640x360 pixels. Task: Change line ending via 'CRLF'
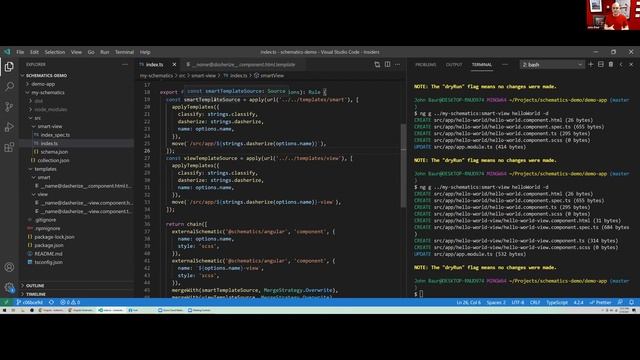(x=535, y=302)
